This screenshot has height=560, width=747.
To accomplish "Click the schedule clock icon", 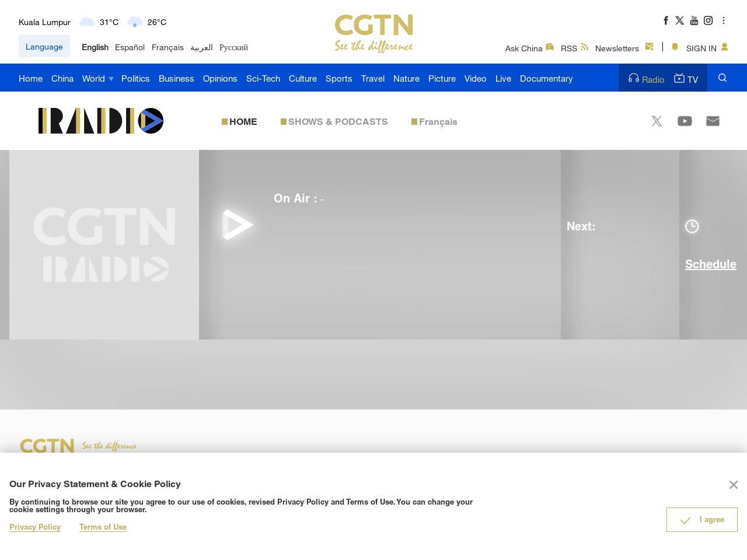I will click(692, 226).
